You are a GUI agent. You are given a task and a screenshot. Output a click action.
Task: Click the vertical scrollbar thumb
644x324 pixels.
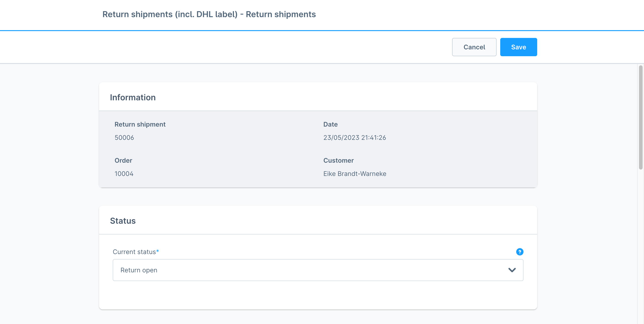(x=641, y=117)
